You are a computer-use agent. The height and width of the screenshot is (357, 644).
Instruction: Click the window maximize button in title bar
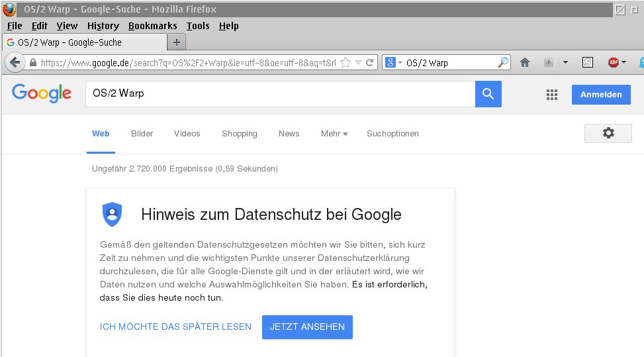[x=634, y=9]
